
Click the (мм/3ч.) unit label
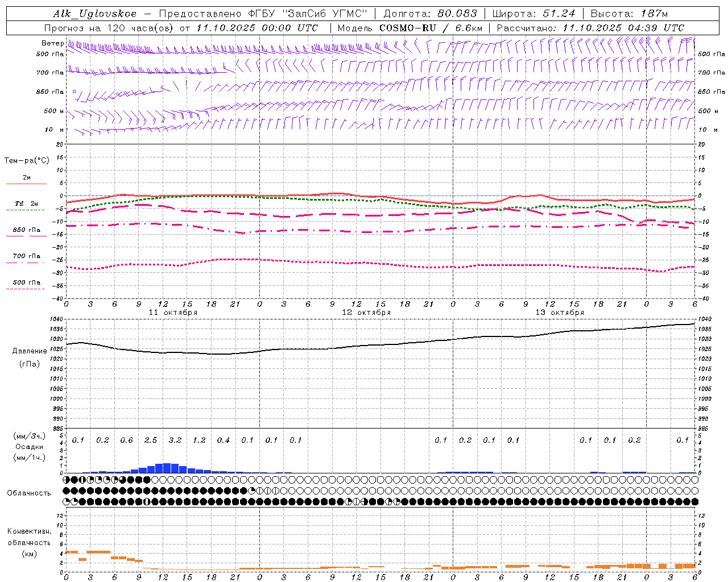(30, 436)
